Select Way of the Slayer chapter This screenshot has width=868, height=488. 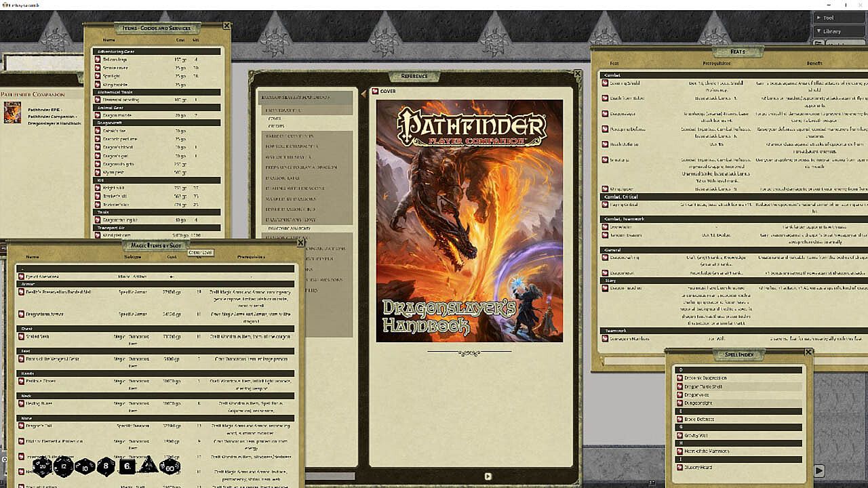pyautogui.click(x=288, y=157)
